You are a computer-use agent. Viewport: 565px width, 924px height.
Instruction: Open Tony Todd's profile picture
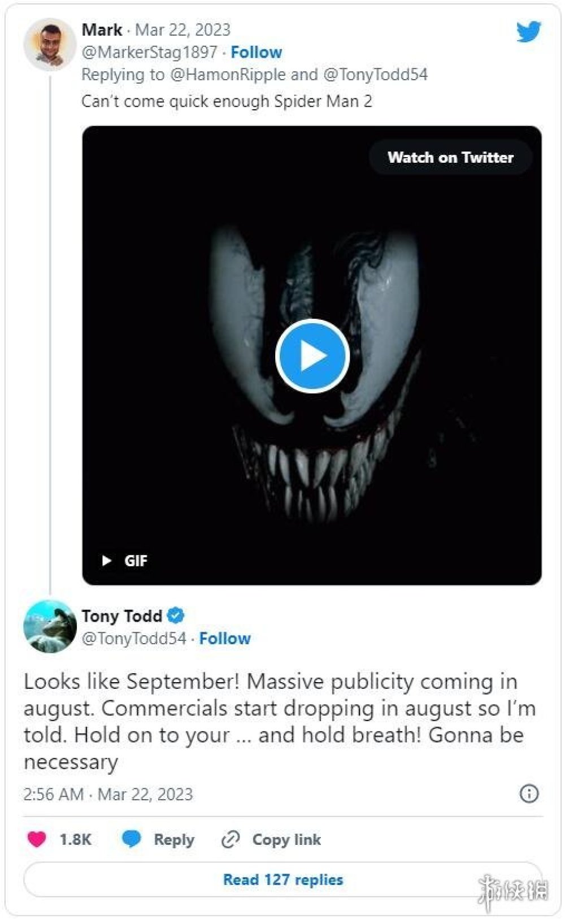(50, 626)
